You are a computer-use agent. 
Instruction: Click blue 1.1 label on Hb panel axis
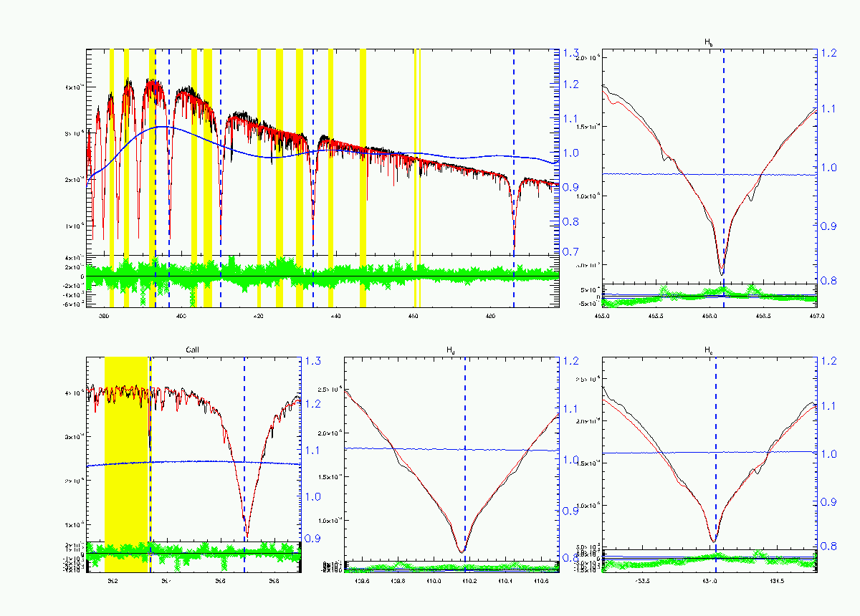tap(828, 109)
